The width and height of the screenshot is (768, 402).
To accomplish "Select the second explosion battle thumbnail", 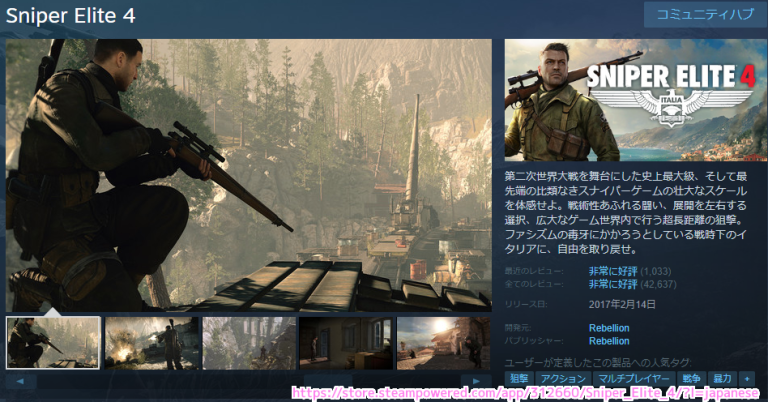I will coord(151,343).
